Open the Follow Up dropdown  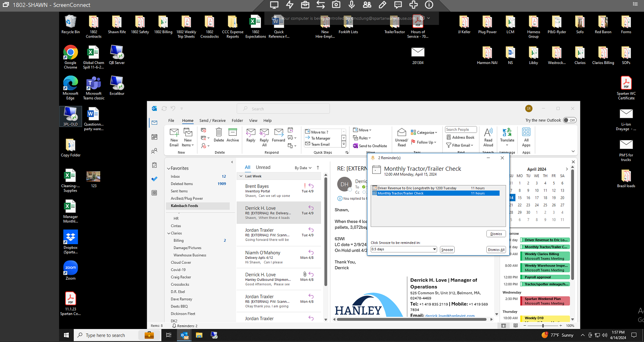click(424, 142)
